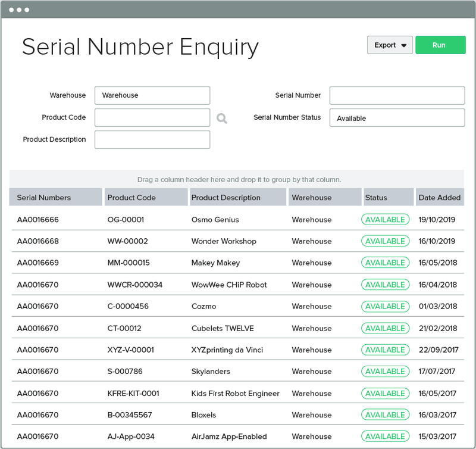Click the Osmo Genius description
Viewport: 476px width, 449px height.
coord(215,220)
